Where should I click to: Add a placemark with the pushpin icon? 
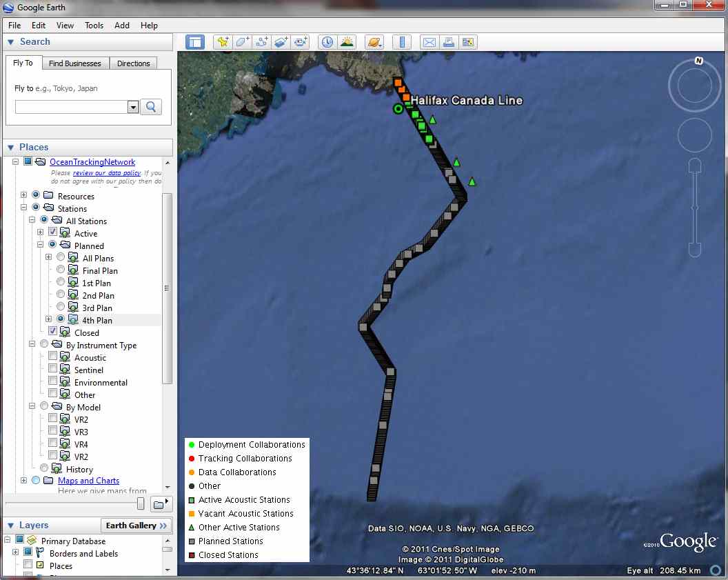223,42
